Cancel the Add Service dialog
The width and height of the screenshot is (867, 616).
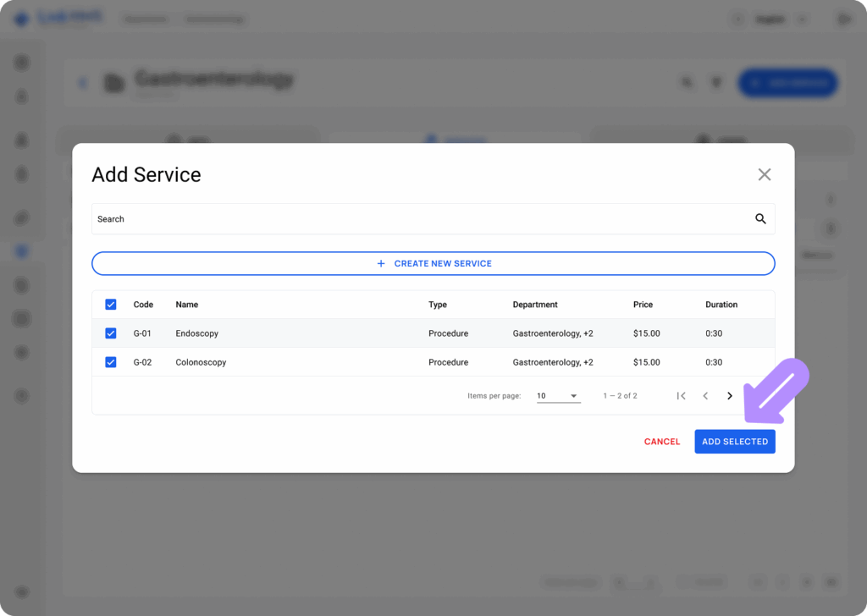pyautogui.click(x=661, y=441)
